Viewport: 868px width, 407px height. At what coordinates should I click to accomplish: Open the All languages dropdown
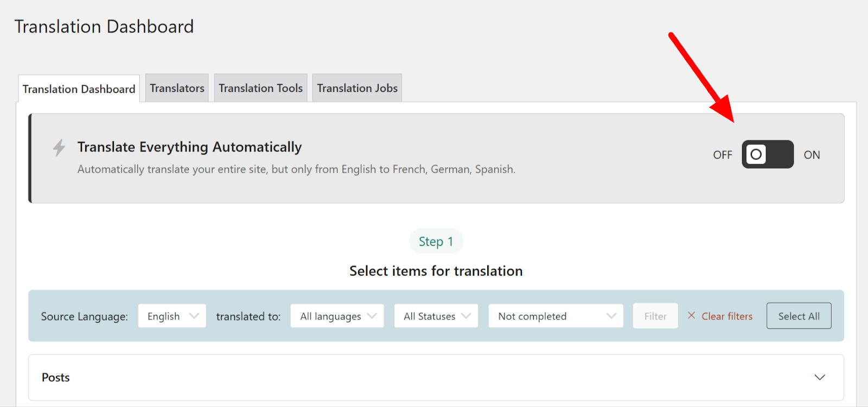coord(337,316)
